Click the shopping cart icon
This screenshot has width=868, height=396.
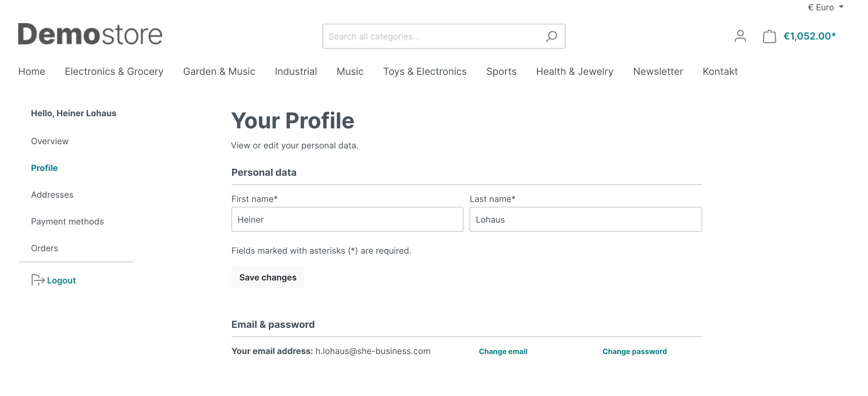tap(769, 36)
